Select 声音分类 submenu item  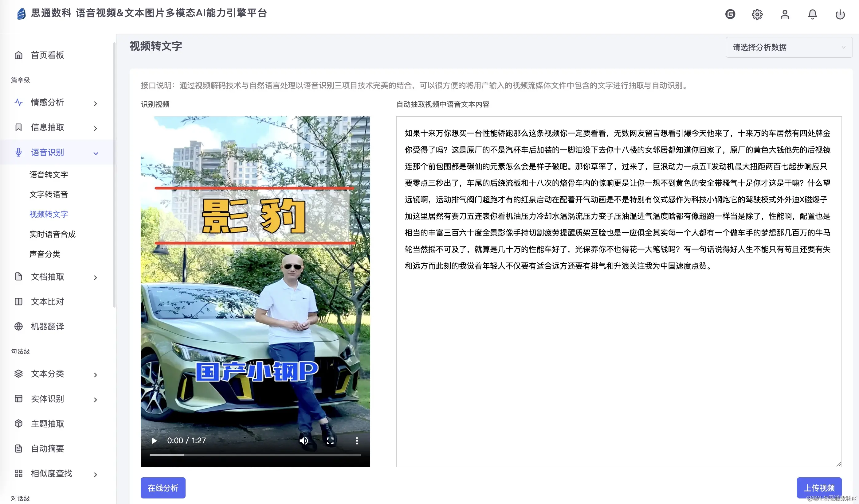(x=45, y=254)
